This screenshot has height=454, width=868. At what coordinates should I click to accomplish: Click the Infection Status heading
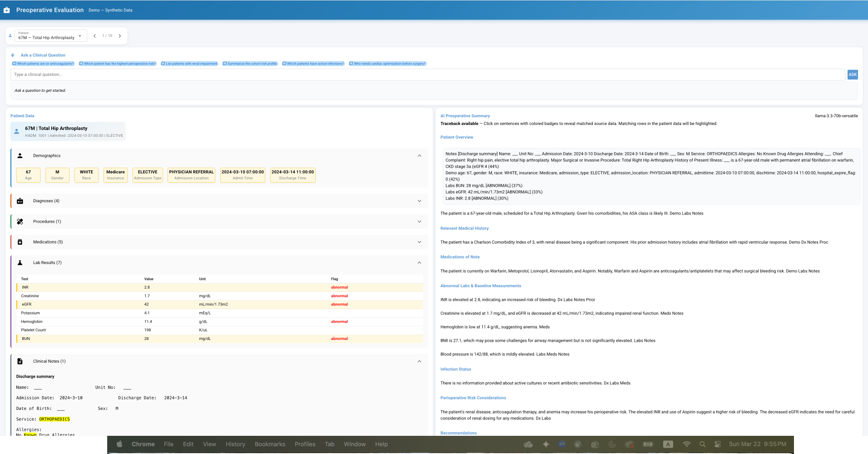pos(456,369)
